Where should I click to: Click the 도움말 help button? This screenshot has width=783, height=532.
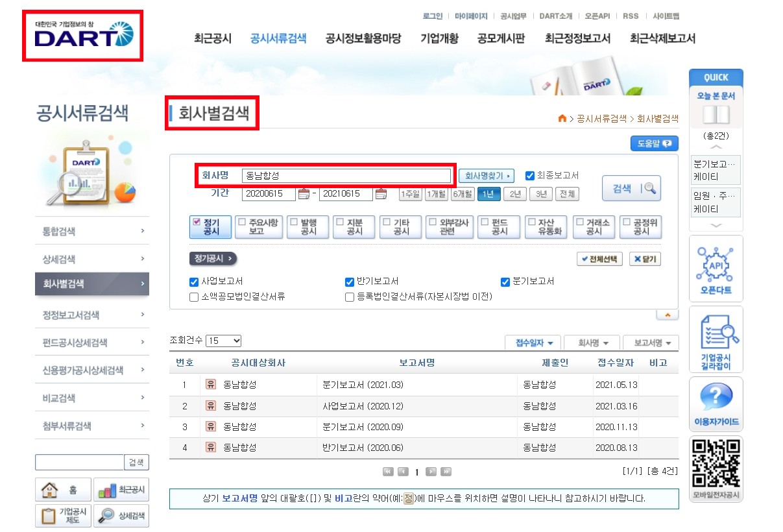655,143
